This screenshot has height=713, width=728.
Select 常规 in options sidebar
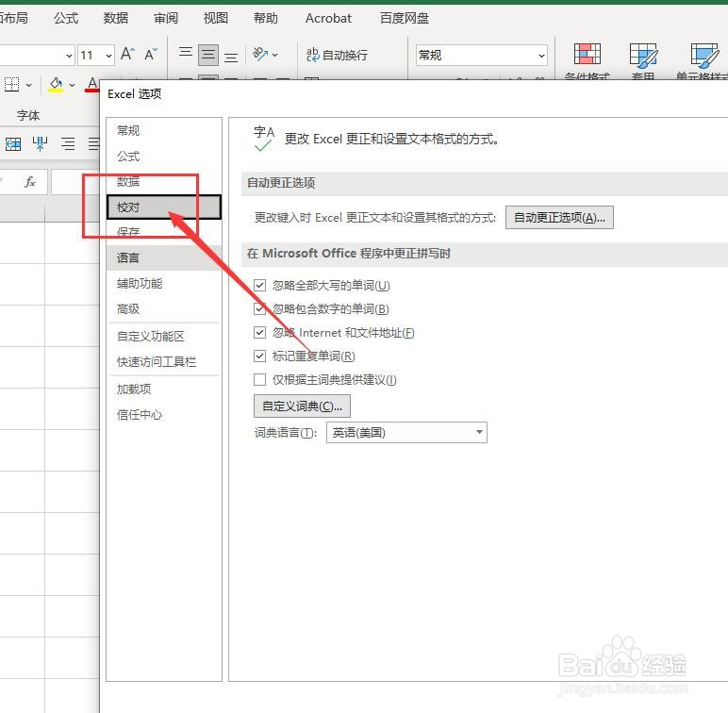coord(164,130)
